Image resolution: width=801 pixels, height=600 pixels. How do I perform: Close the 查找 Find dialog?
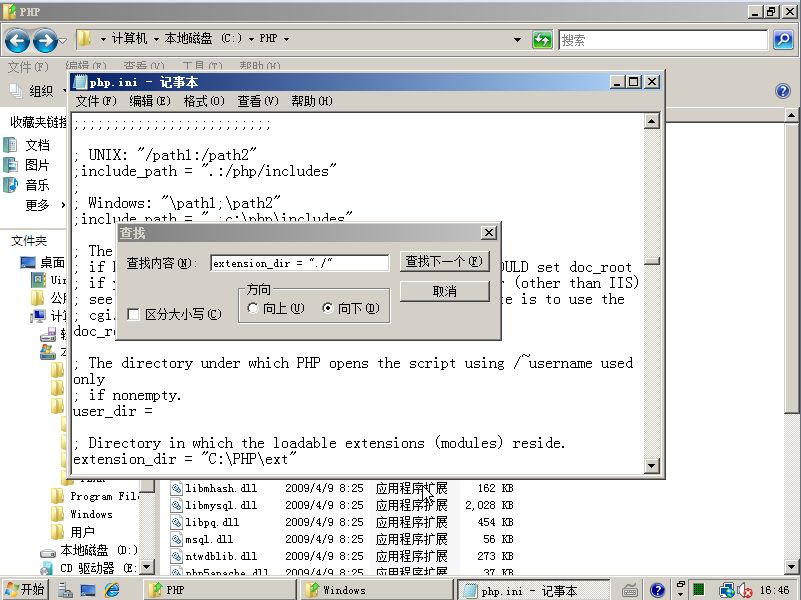(x=488, y=233)
